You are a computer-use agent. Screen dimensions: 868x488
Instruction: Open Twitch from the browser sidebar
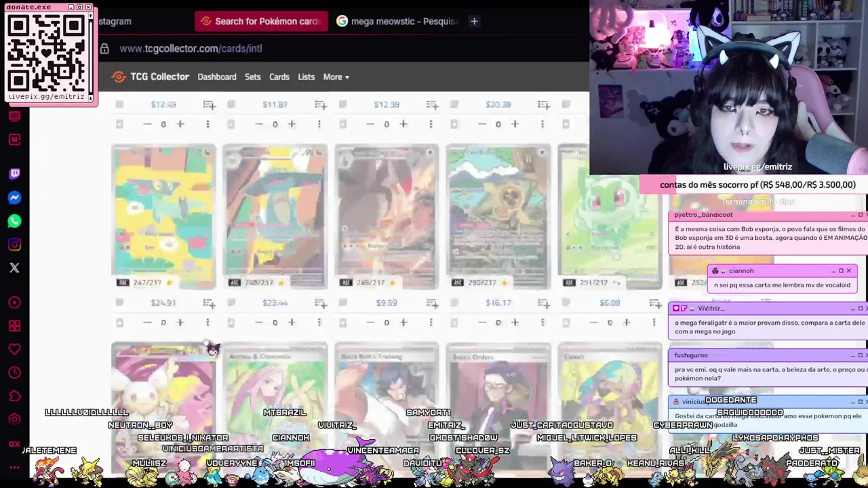click(x=14, y=174)
